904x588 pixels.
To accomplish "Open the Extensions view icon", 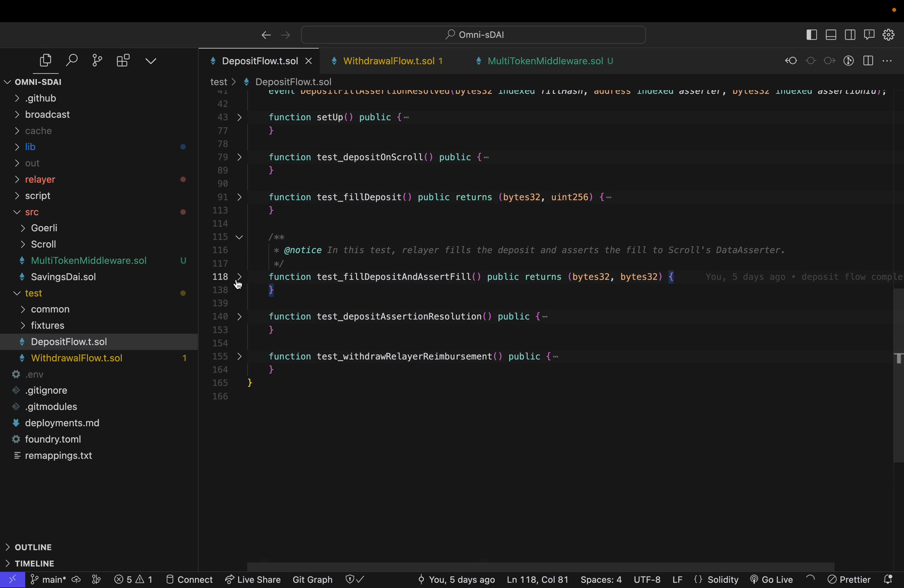I will coord(123,60).
